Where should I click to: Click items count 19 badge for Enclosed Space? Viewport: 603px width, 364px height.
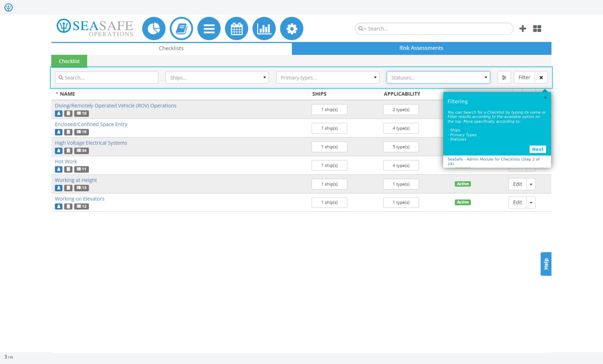click(82, 132)
